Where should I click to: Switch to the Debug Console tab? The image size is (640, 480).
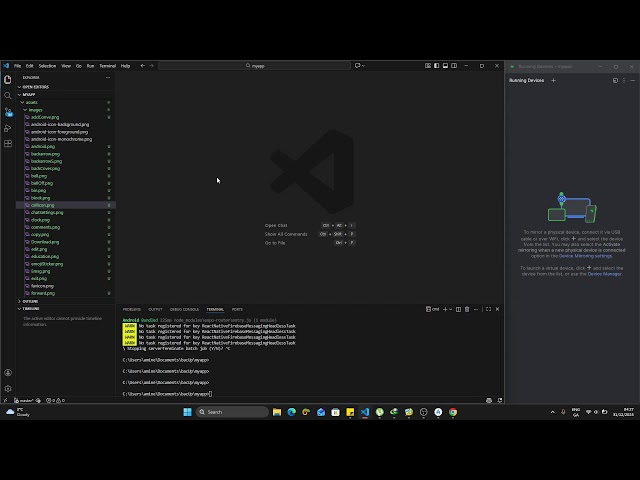point(184,309)
